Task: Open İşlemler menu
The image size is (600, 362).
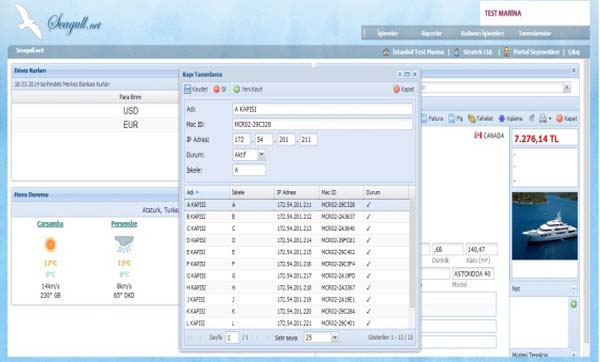Action: click(x=387, y=34)
